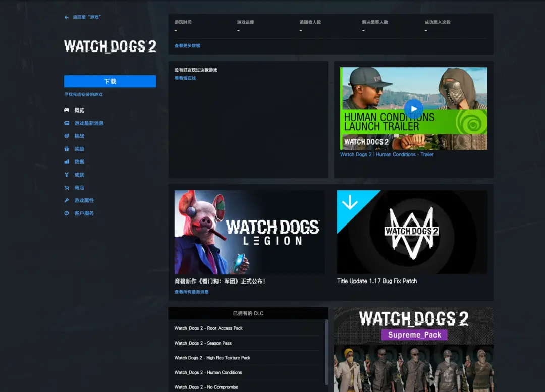Screen dimensions: 545x392
Task: Click the 已拥有的 DLC header
Action: [248, 313]
